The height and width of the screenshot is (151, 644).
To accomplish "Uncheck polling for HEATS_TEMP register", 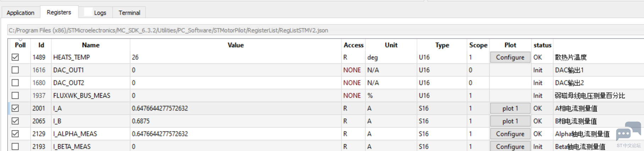I will [15, 57].
